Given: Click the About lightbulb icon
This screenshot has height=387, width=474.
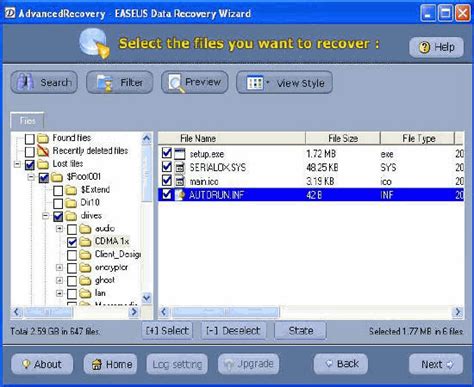Looking at the screenshot, I should 26,364.
